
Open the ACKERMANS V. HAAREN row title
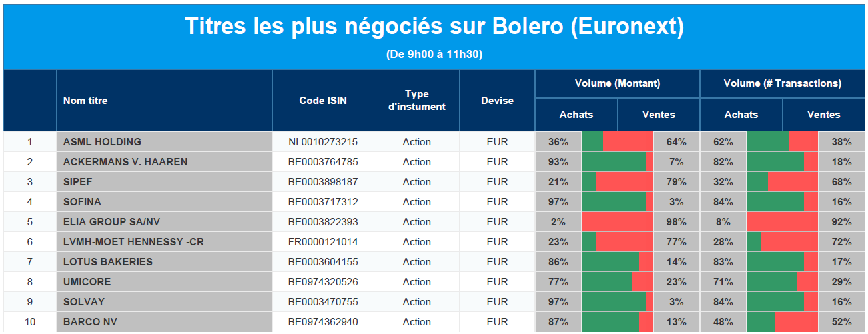(125, 162)
